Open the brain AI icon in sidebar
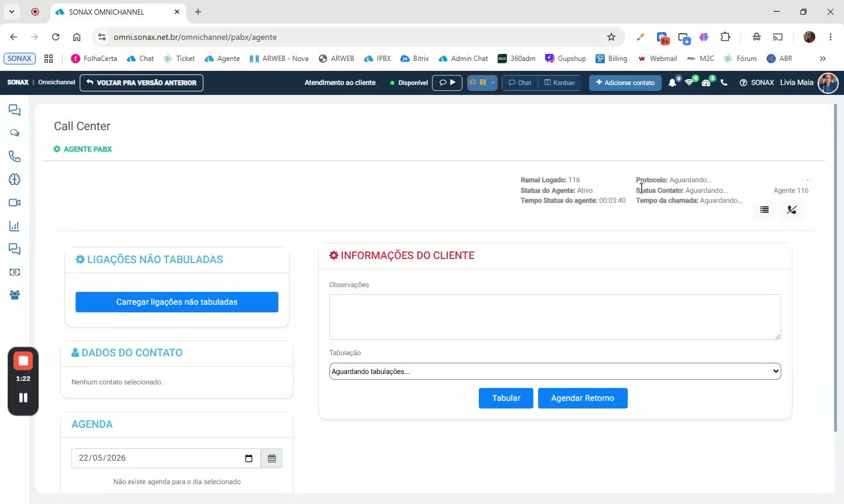The height and width of the screenshot is (504, 844). 15,179
